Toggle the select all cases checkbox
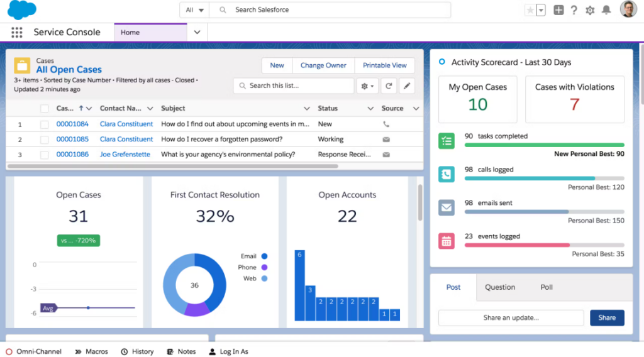The image size is (644, 357). (x=45, y=108)
